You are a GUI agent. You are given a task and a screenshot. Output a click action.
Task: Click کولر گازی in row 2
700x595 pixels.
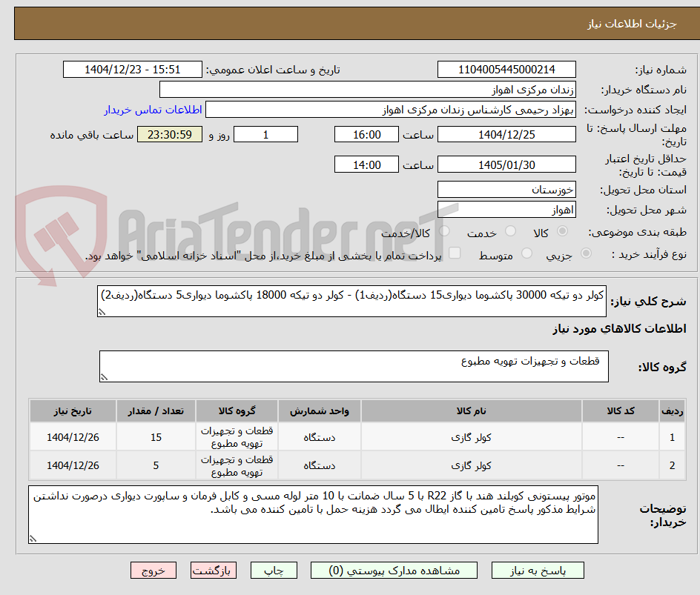[x=471, y=465]
